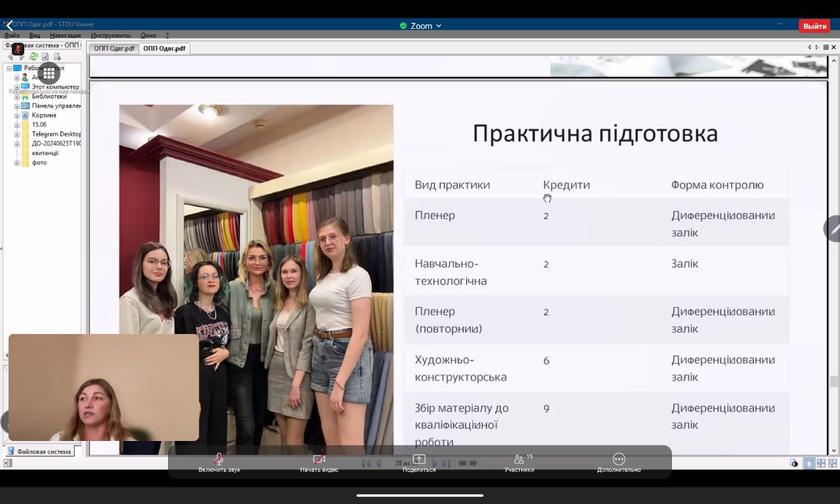Open the Zoom meeting info dropdown
The height and width of the screenshot is (504, 840).
pyautogui.click(x=421, y=26)
